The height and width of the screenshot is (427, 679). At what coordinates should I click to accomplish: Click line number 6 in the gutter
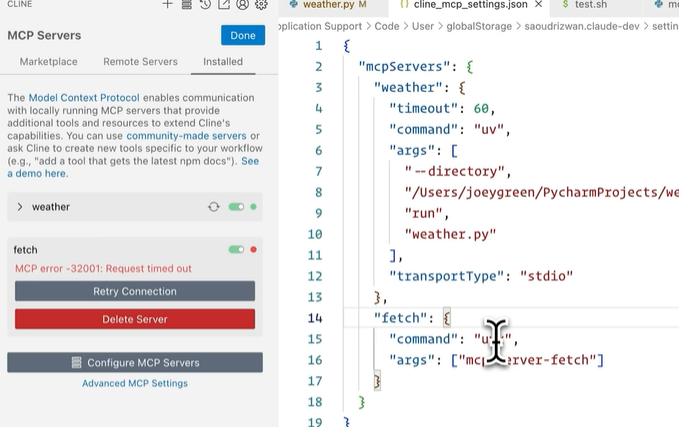319,151
